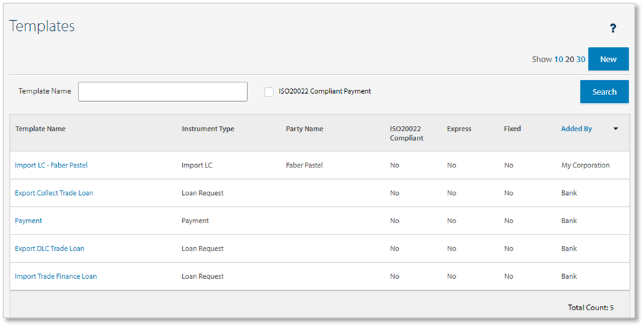Viewport: 644px width, 327px height.
Task: Show 20 results per page
Action: pos(570,60)
